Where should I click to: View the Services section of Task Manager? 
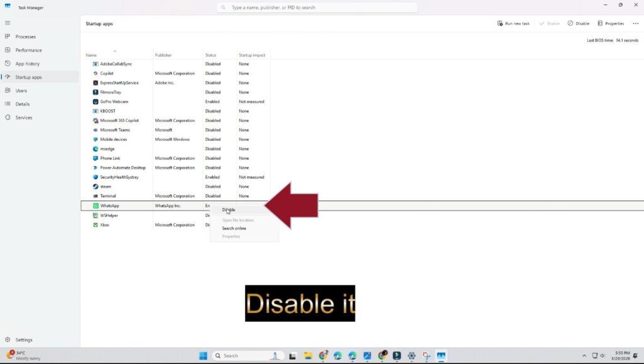tap(24, 117)
